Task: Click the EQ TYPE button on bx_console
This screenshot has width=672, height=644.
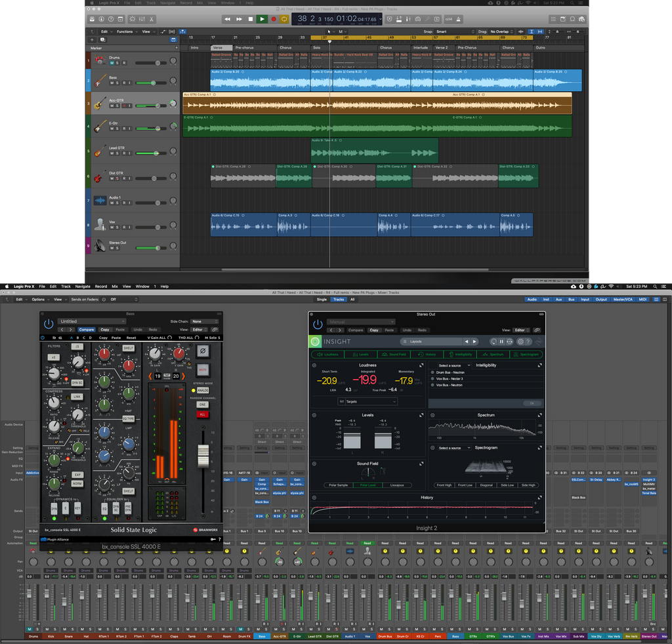Action: pos(128,419)
